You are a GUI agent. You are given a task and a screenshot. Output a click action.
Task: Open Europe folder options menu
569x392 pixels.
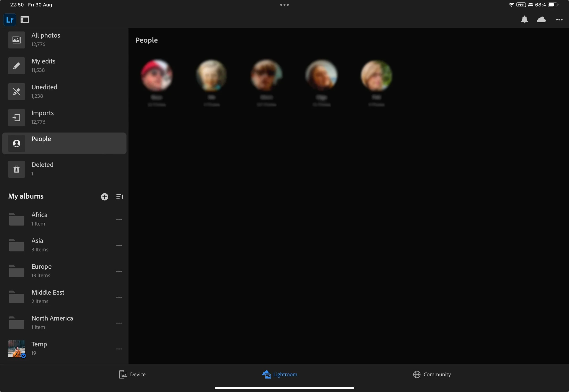tap(119, 271)
